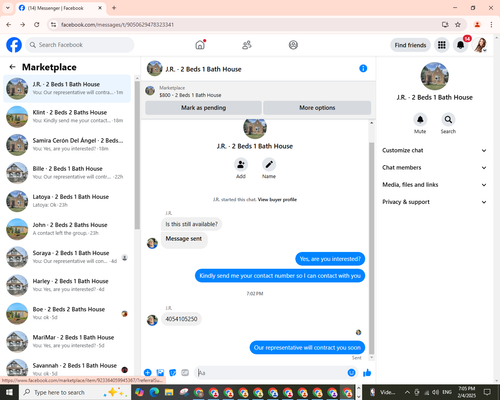The image size is (500, 400).
Task: Open a new browser tab
Action: pos(114,8)
